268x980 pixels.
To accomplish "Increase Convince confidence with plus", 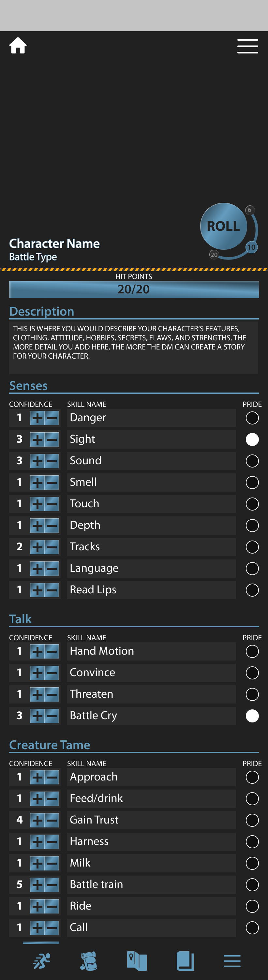I will click(x=37, y=673).
